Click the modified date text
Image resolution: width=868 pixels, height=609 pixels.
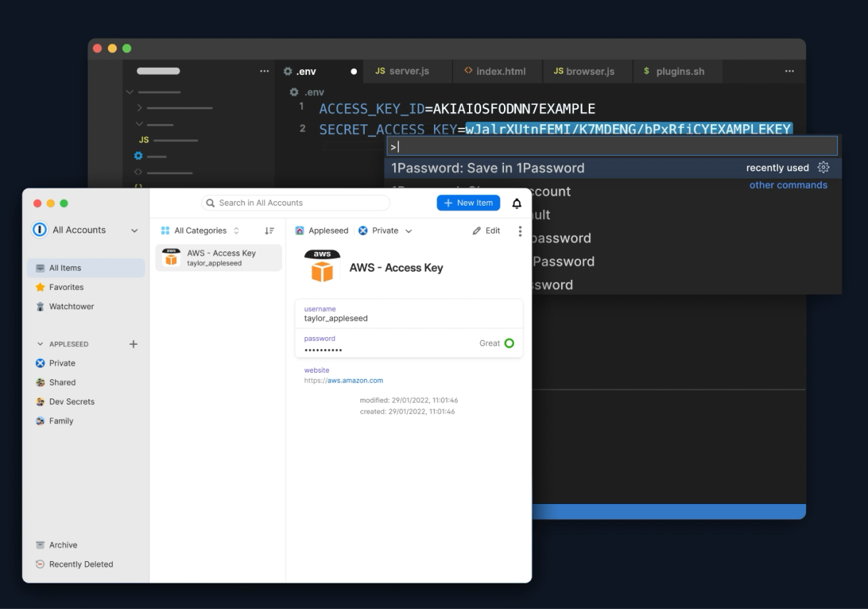pyautogui.click(x=409, y=401)
